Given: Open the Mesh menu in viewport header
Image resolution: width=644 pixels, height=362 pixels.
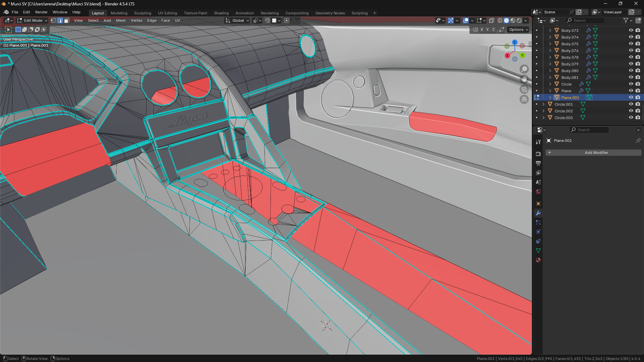Looking at the screenshot, I should point(121,20).
